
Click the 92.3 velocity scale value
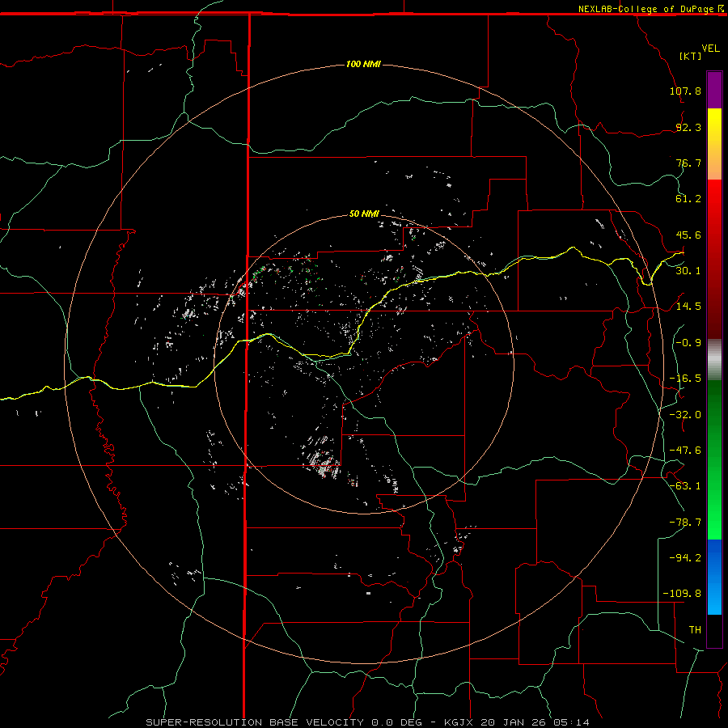pyautogui.click(x=688, y=127)
